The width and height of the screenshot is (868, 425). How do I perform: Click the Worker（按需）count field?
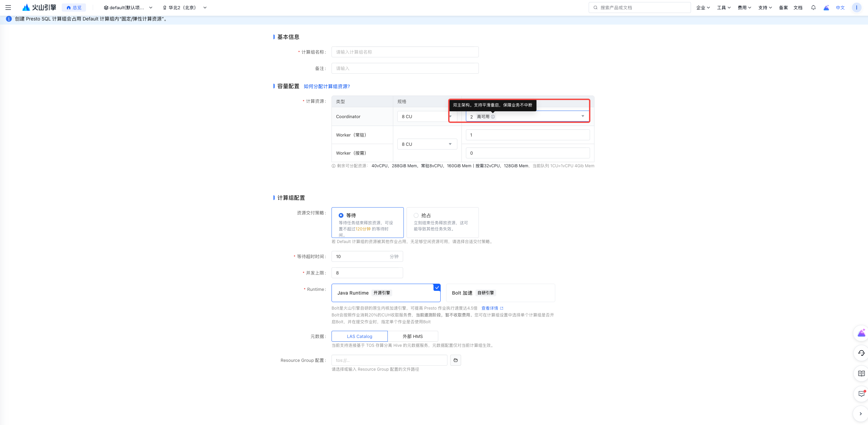coord(528,153)
